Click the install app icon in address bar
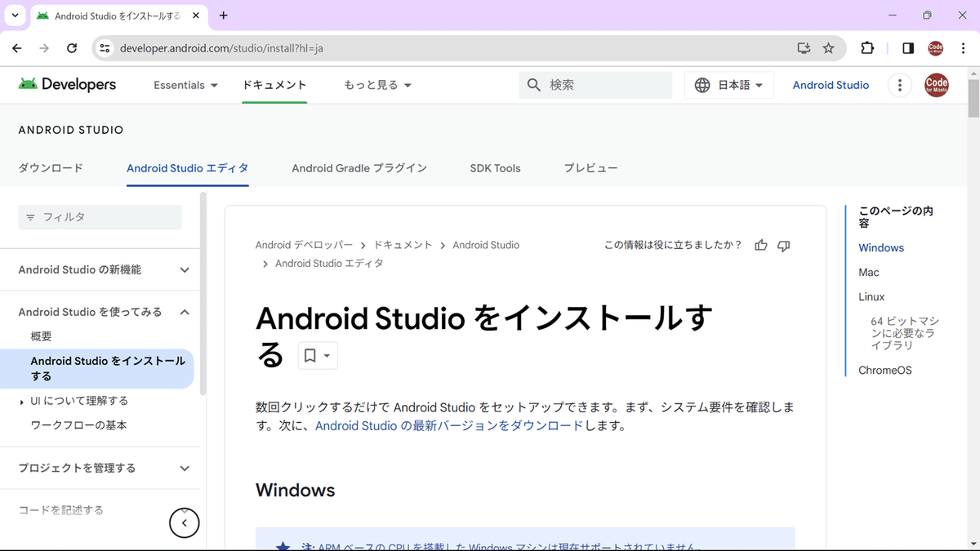The height and width of the screenshot is (551, 980). pyautogui.click(x=804, y=48)
